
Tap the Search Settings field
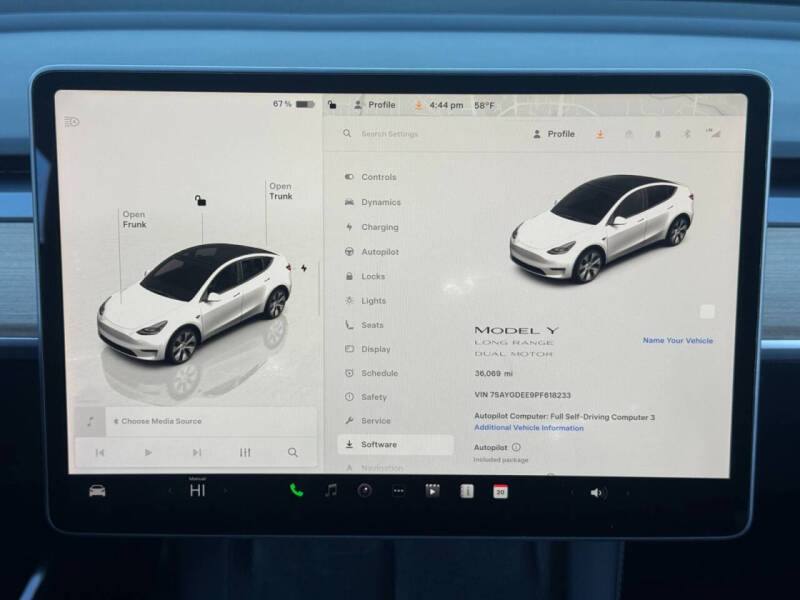coord(390,133)
